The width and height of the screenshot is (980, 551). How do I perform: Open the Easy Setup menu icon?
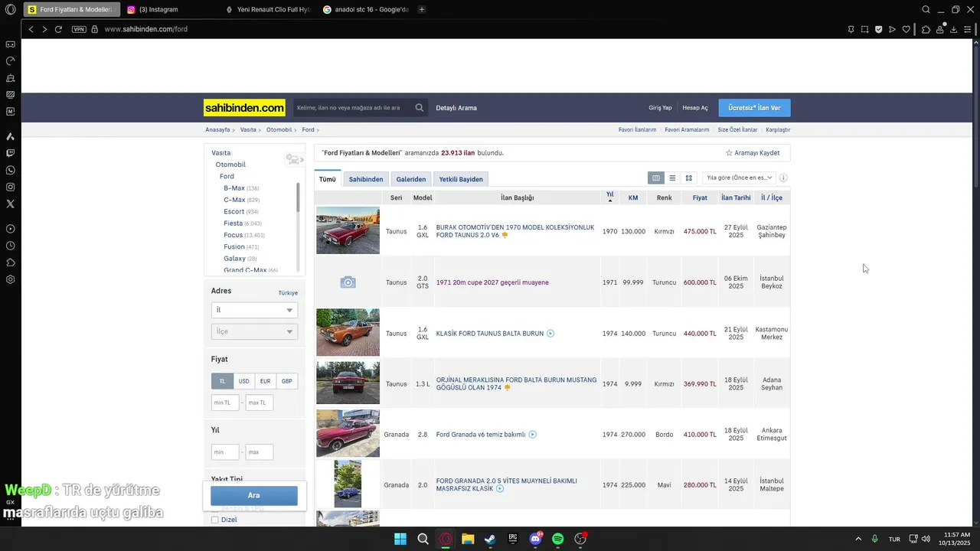[969, 29]
